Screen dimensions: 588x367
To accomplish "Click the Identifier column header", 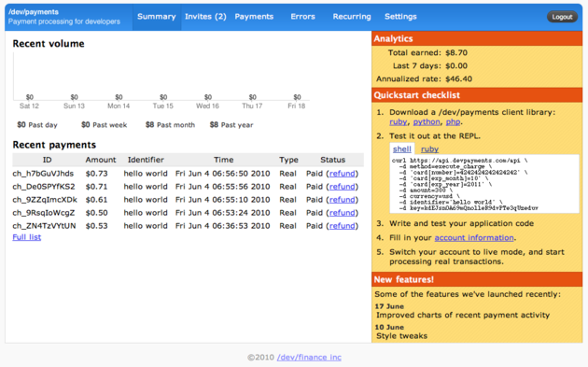I will pyautogui.click(x=146, y=160).
